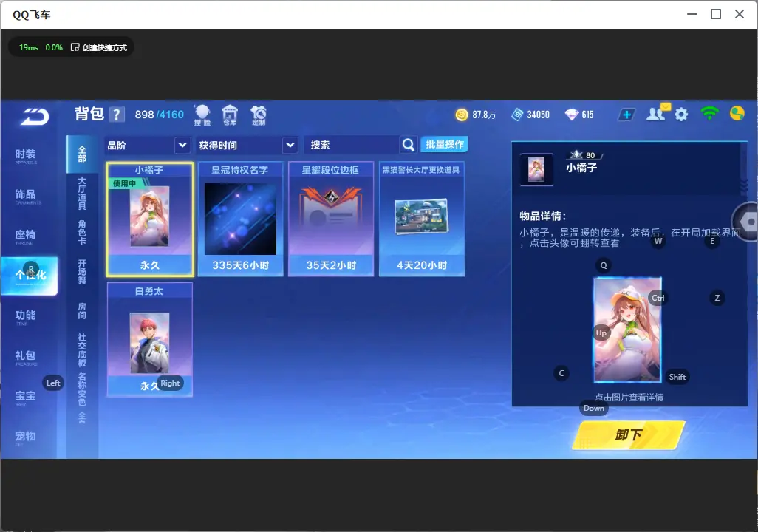Click the 批量操作 batch operation button
Image resolution: width=758 pixels, height=532 pixels.
444,144
